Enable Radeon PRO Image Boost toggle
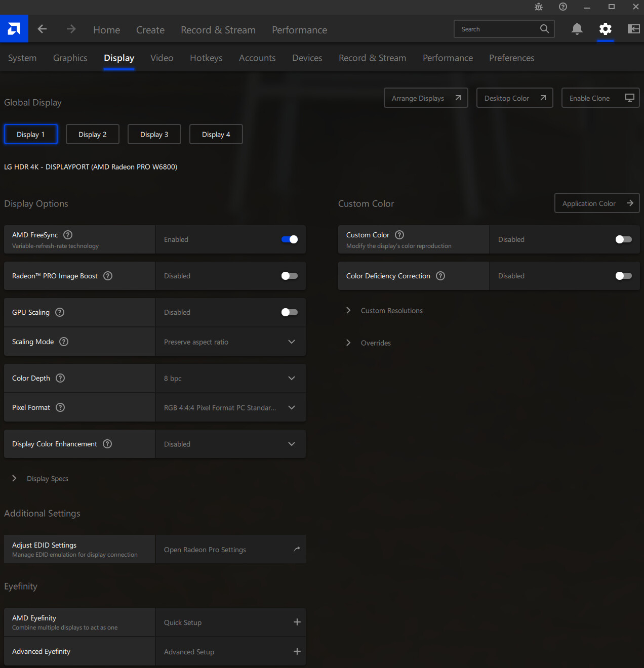This screenshot has width=644, height=668. point(290,276)
